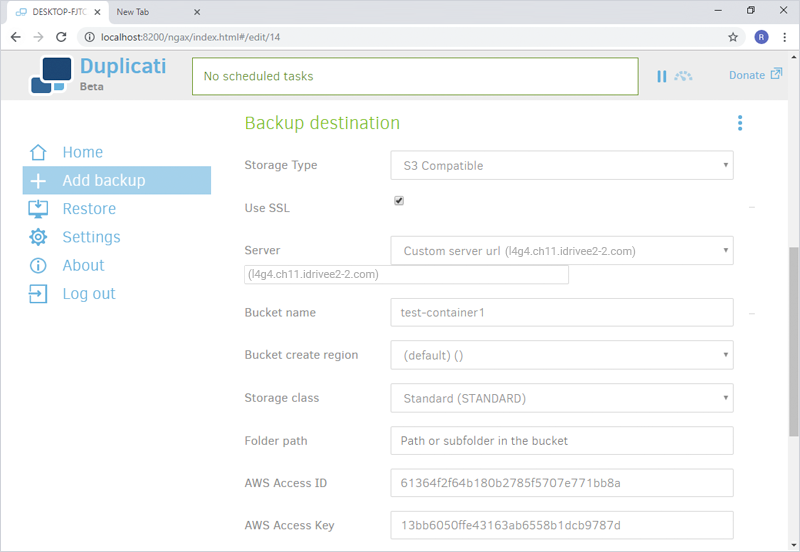Click the browser address bar URL
This screenshot has width=800, height=552.
[x=190, y=37]
